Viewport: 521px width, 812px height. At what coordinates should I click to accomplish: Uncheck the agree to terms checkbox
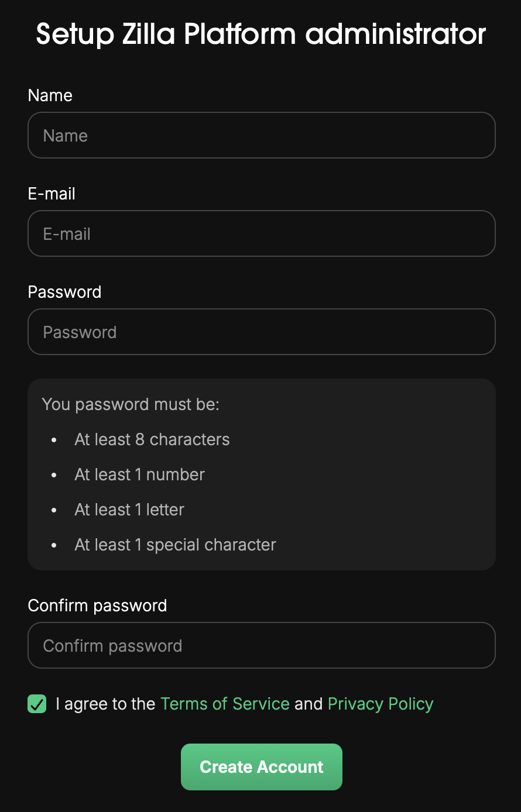(x=37, y=704)
